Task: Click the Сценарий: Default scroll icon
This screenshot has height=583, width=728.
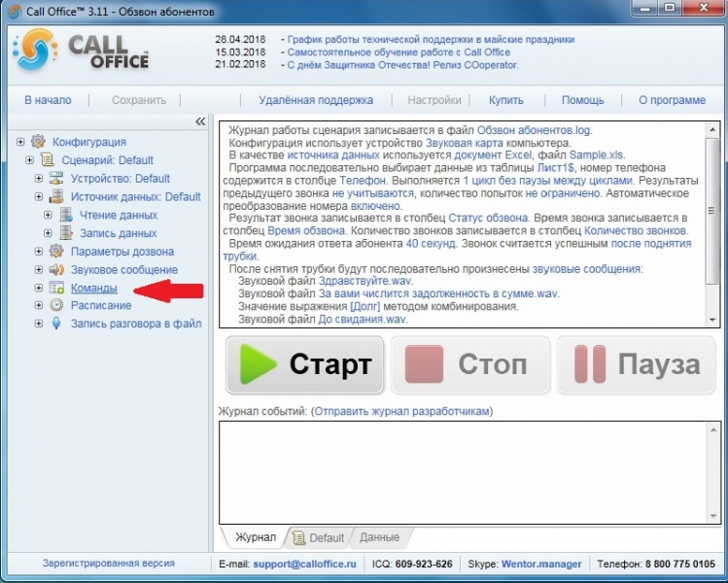Action: (47, 160)
